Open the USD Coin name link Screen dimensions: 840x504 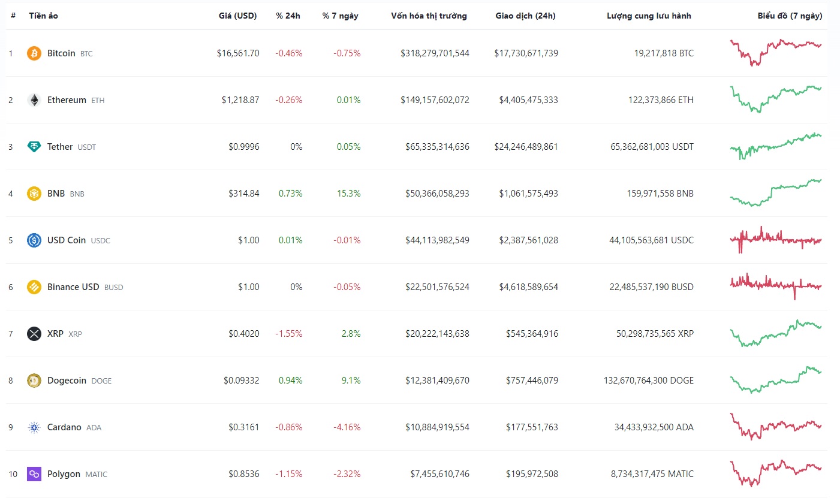67,240
